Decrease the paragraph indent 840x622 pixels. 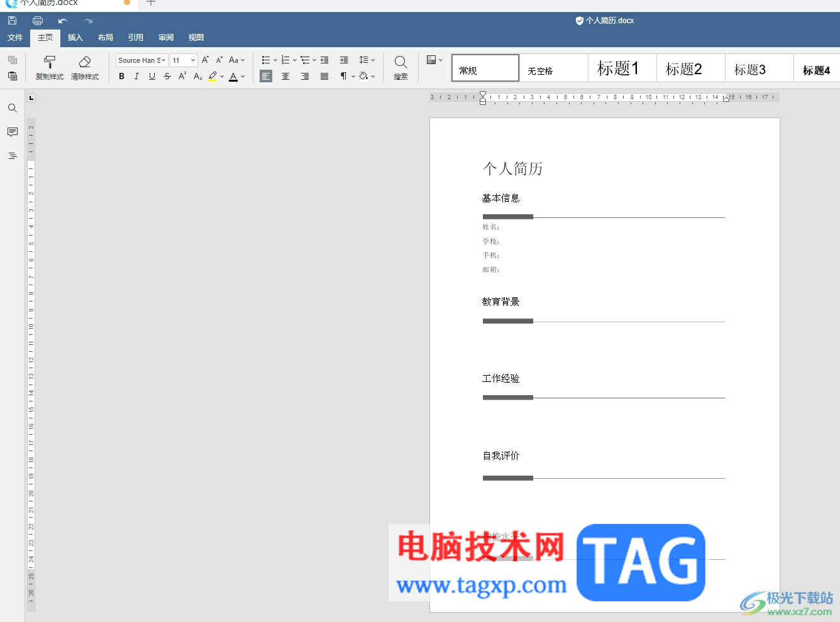[324, 60]
